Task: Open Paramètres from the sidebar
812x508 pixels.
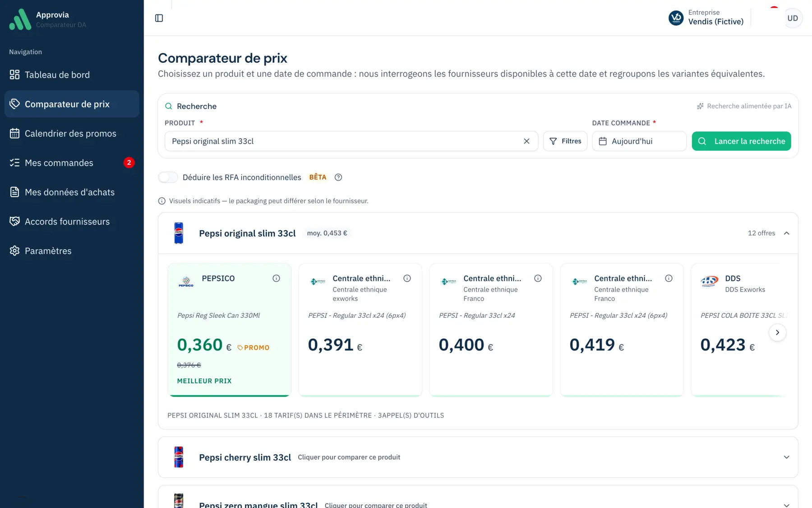Action: (x=72, y=251)
